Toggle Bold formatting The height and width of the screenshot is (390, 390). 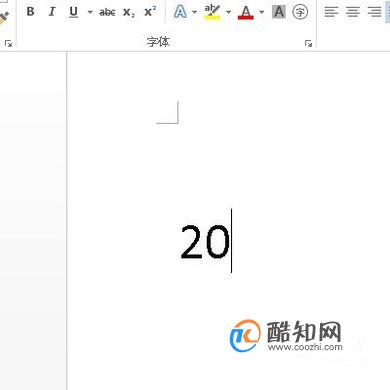30,12
